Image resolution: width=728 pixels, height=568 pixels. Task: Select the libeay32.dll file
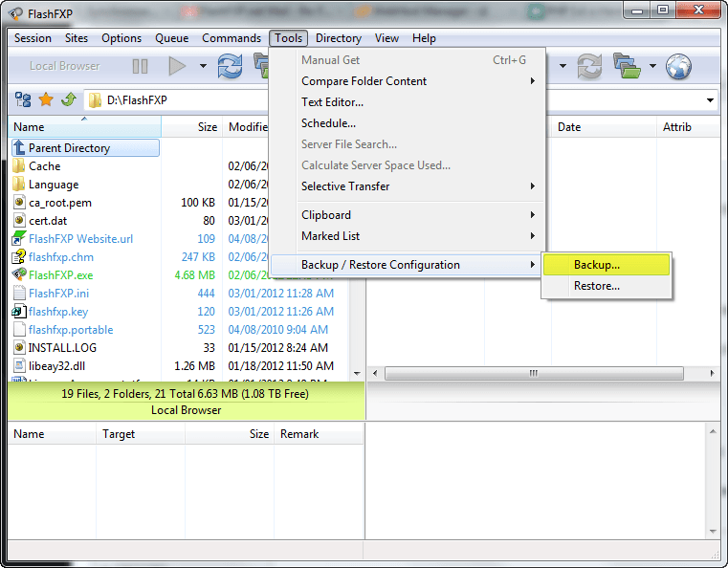coord(56,366)
